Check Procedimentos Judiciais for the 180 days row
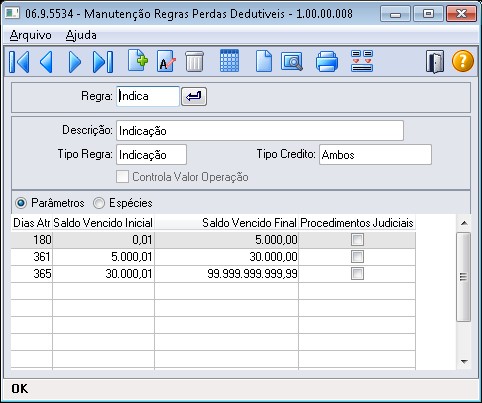This screenshot has width=482, height=403. point(357,240)
